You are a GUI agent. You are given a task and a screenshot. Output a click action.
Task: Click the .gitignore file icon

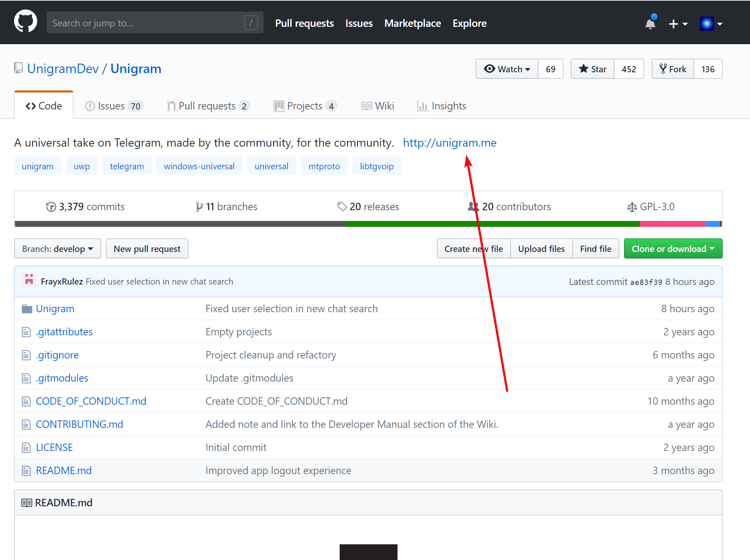coord(26,355)
